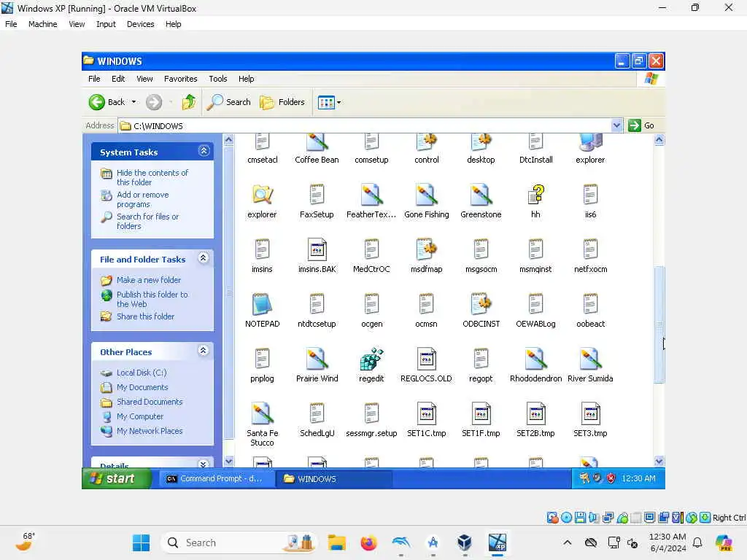Select the explorer magnifier folder icon
The image size is (747, 560).
point(262,194)
